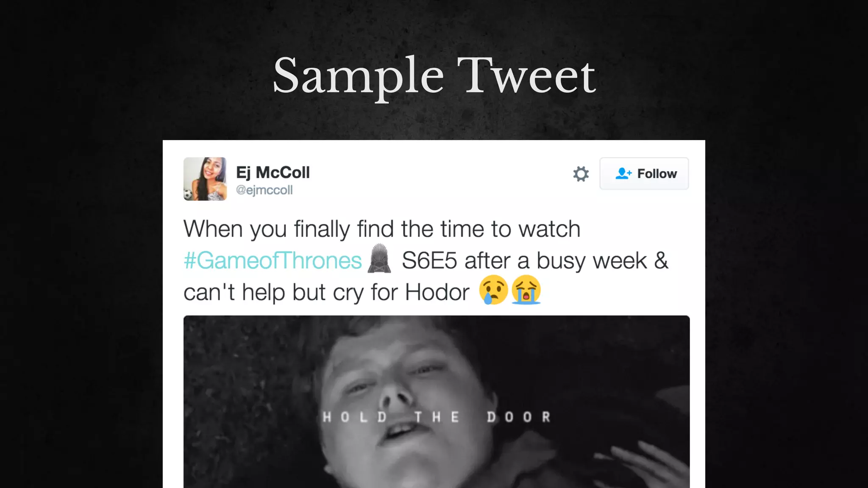Click the S6E5 text in tweet
This screenshot has height=488, width=868.
pos(429,261)
